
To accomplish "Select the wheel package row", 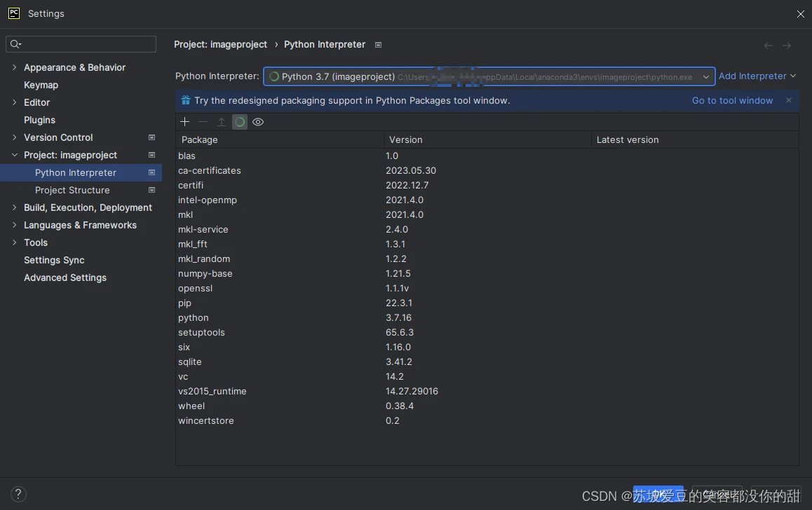I will (487, 406).
